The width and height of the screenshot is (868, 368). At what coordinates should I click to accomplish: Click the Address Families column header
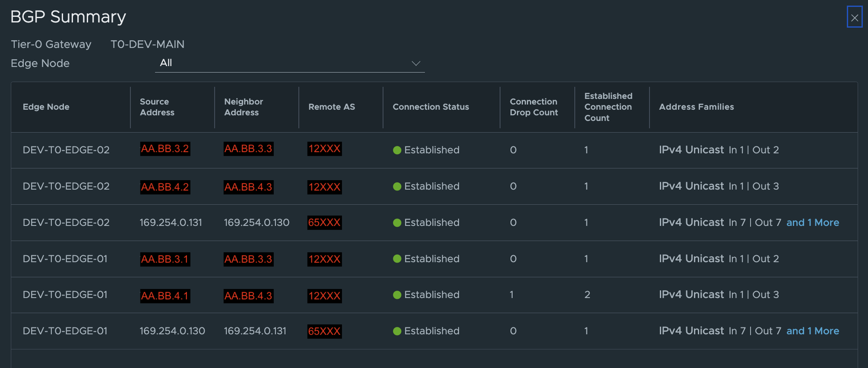tap(696, 107)
